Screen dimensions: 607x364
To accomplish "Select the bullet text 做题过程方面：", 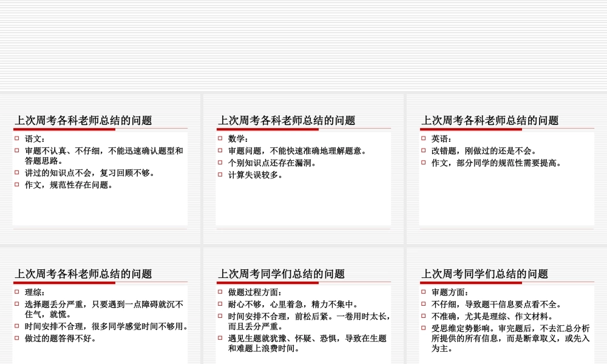I will pos(255,292).
